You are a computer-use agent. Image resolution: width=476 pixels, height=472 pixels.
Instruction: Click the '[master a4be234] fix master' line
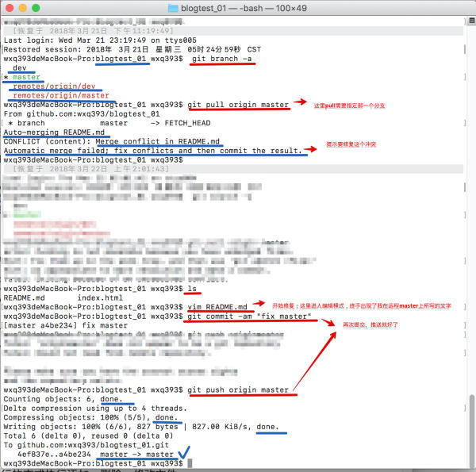66,325
